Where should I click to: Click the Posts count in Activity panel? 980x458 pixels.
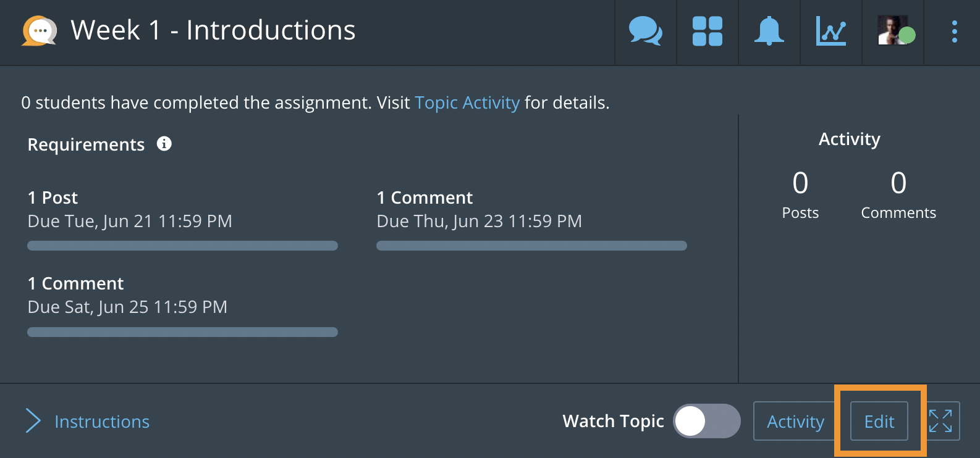click(800, 183)
